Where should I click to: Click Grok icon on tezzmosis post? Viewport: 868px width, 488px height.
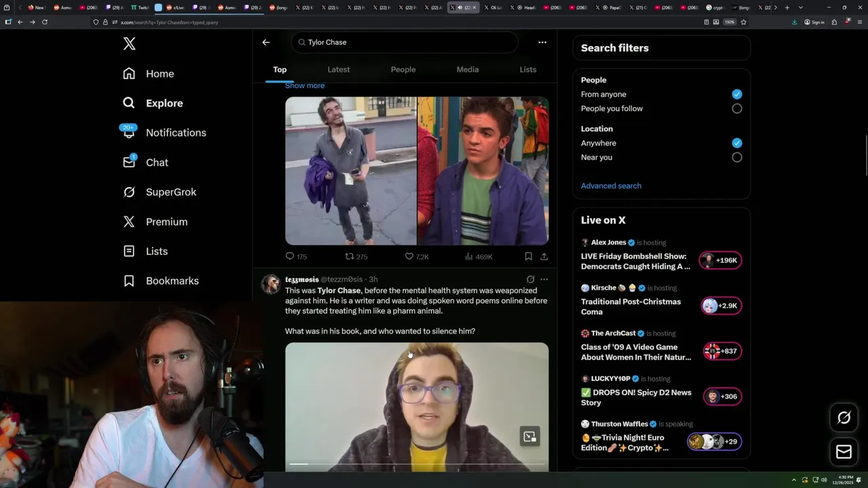point(530,279)
